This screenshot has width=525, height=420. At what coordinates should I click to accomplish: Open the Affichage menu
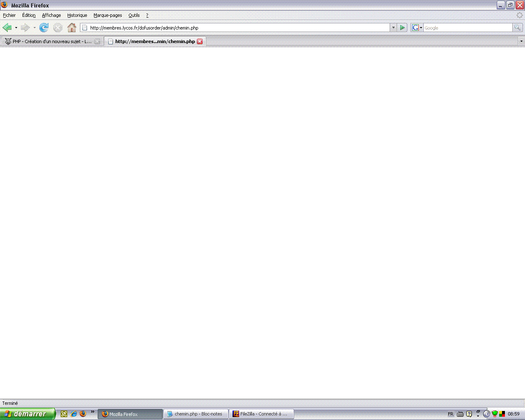51,15
